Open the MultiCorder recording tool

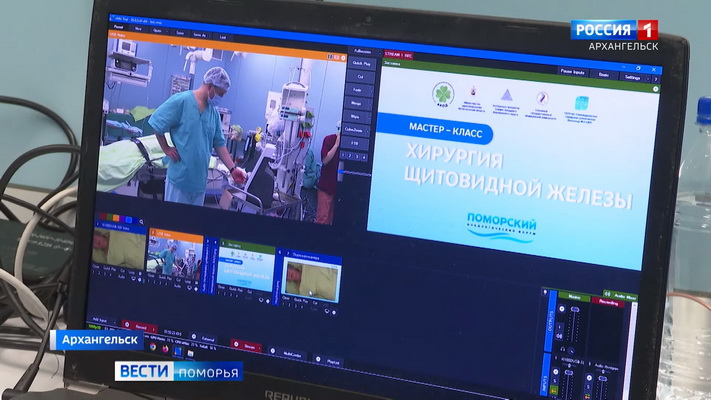pos(292,353)
